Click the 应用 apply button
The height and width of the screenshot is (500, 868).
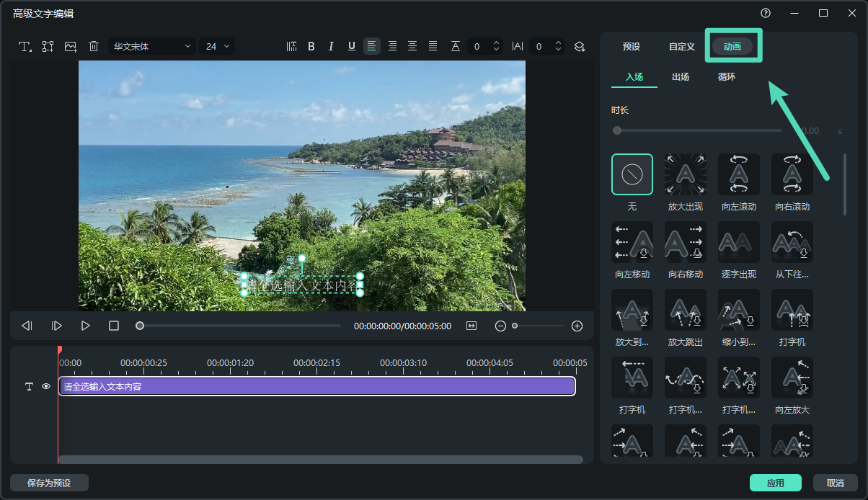click(776, 483)
